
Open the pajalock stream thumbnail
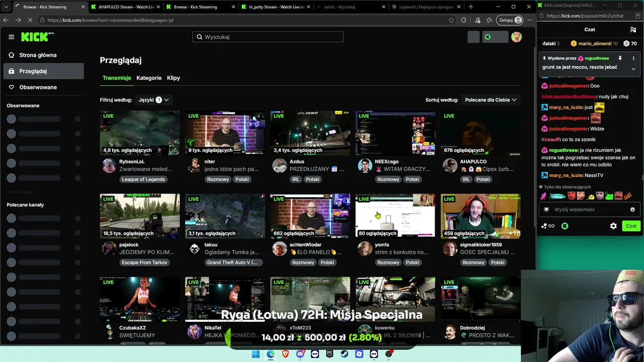[140, 216]
